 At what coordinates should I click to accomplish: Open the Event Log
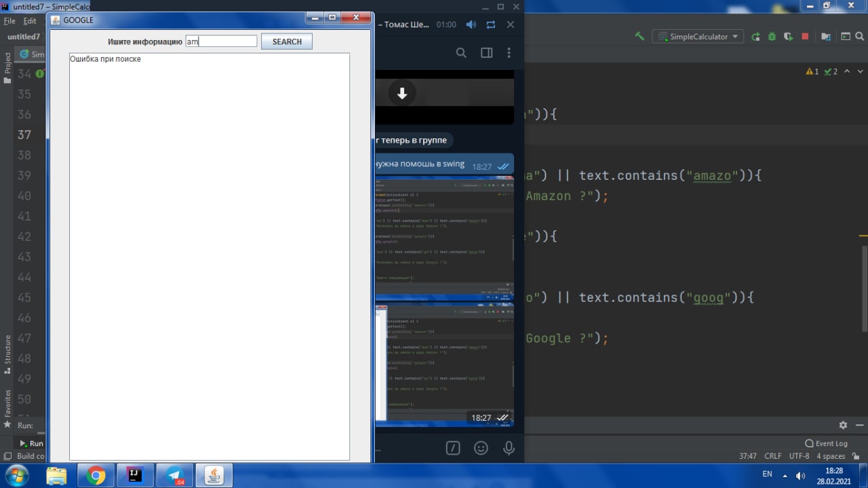coord(826,443)
